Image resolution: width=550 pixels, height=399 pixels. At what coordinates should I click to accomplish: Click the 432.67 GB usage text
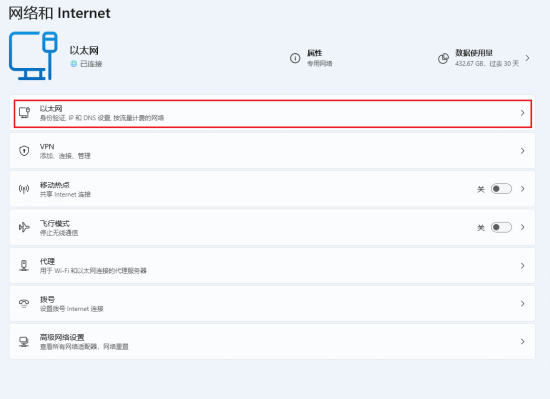coord(487,63)
